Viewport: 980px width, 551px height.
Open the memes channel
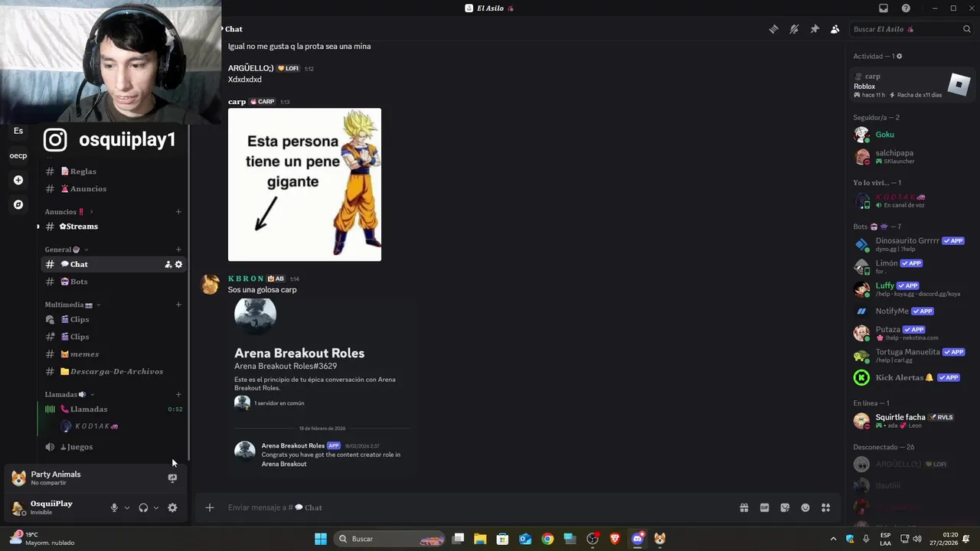[113, 354]
